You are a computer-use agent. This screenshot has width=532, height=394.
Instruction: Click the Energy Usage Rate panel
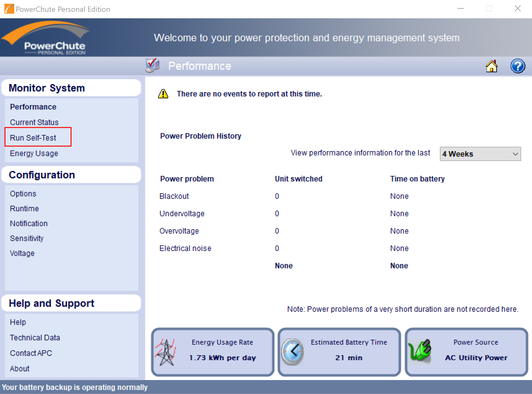click(212, 352)
